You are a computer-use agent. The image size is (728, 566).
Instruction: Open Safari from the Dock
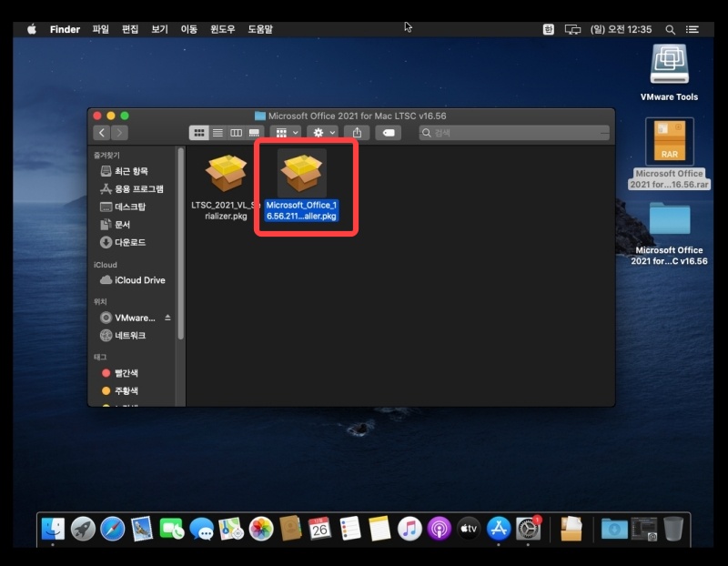pos(112,529)
